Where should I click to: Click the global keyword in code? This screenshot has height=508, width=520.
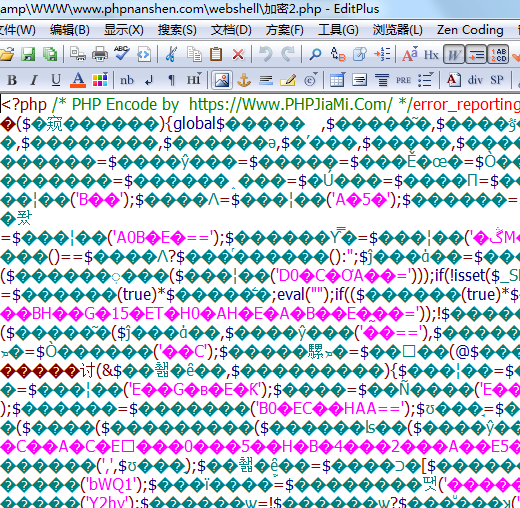tap(194, 124)
